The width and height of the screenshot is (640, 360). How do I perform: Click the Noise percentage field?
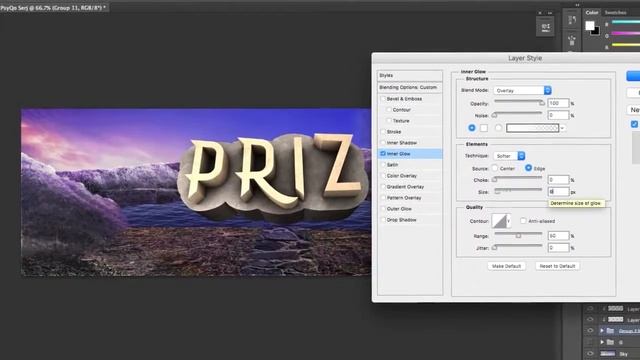[558, 116]
